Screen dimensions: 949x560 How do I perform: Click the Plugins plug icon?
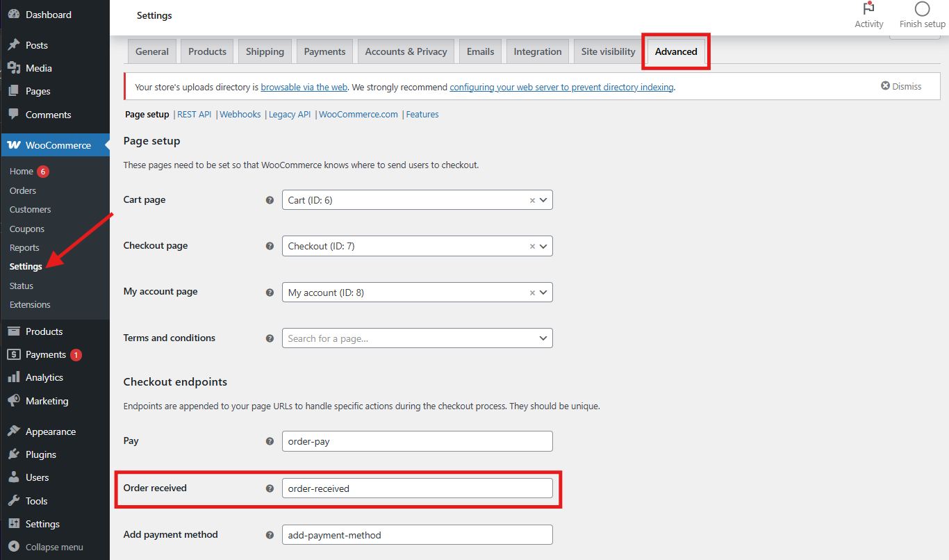point(13,454)
